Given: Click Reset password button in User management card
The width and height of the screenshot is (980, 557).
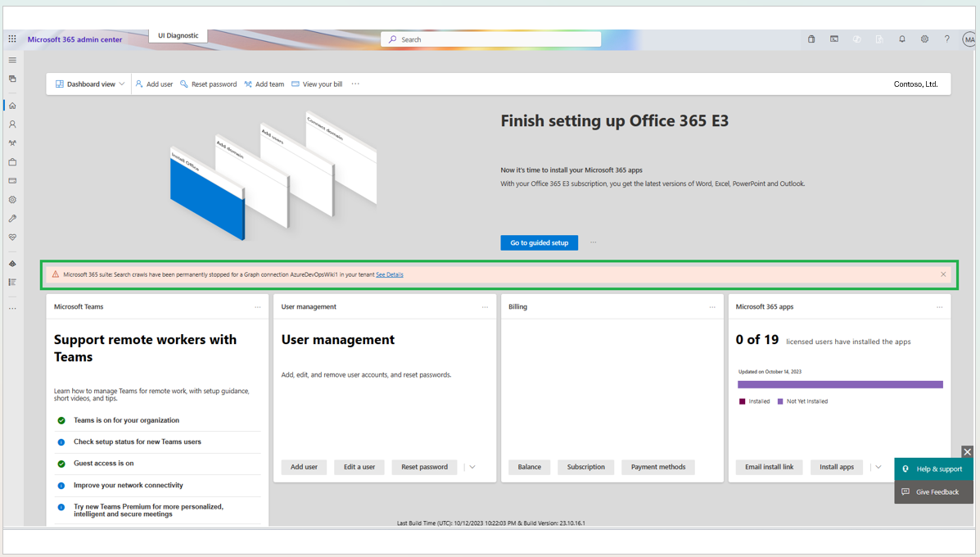Looking at the screenshot, I should pyautogui.click(x=424, y=467).
